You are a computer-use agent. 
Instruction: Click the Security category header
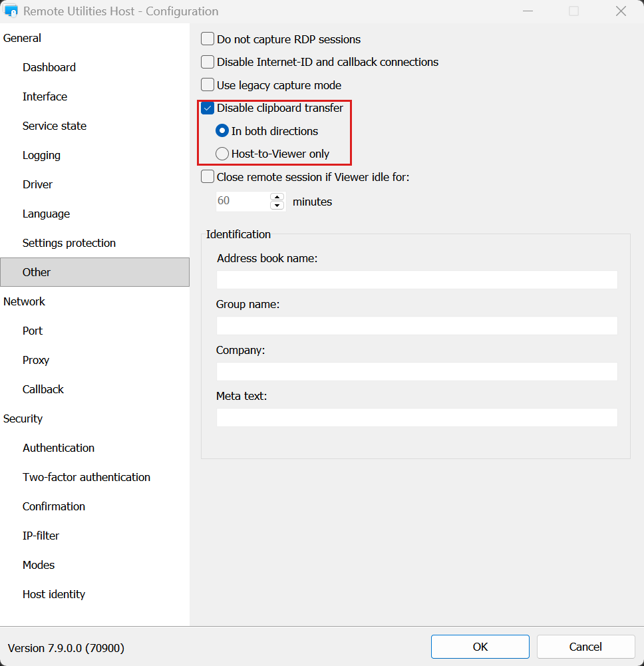coord(23,418)
